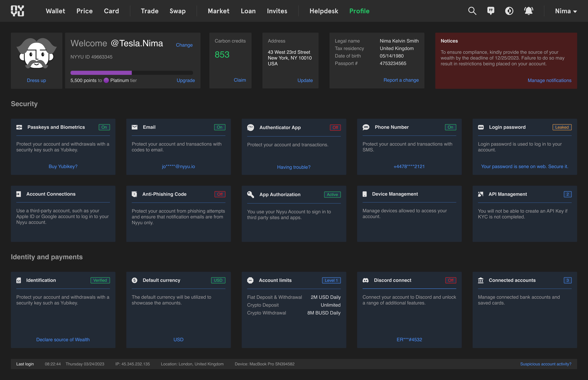Toggle the dark/light theme icon
The height and width of the screenshot is (380, 588).
pos(509,11)
